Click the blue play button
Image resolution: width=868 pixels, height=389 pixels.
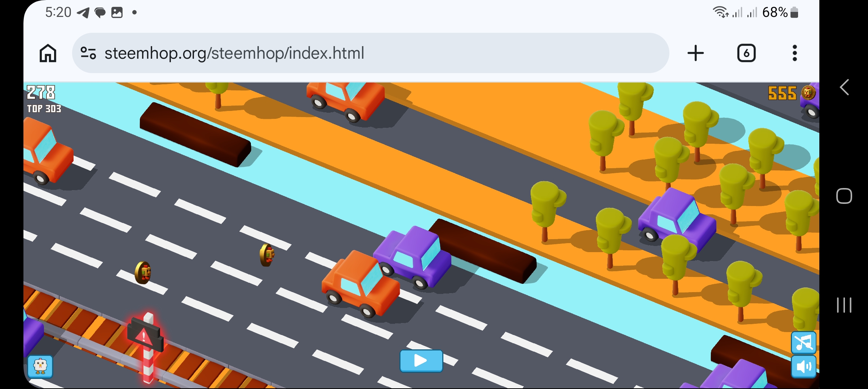coord(421,361)
